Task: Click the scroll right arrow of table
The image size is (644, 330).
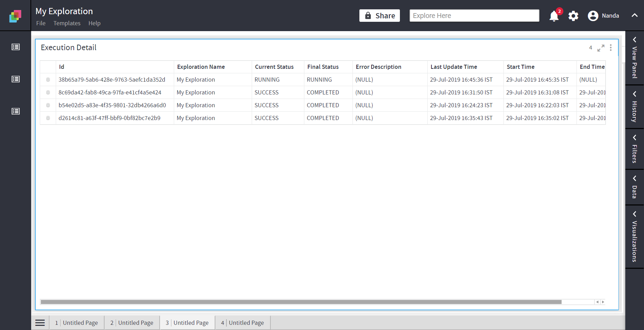Action: [x=603, y=302]
